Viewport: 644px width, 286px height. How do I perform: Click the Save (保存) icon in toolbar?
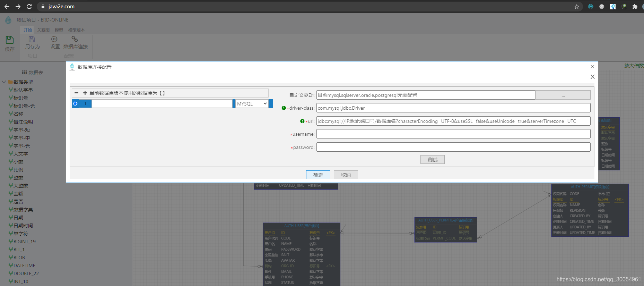point(10,40)
